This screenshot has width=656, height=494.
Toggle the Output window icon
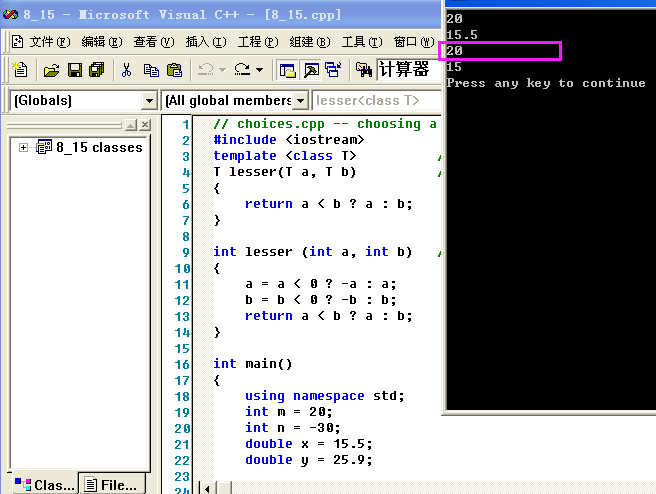311,70
